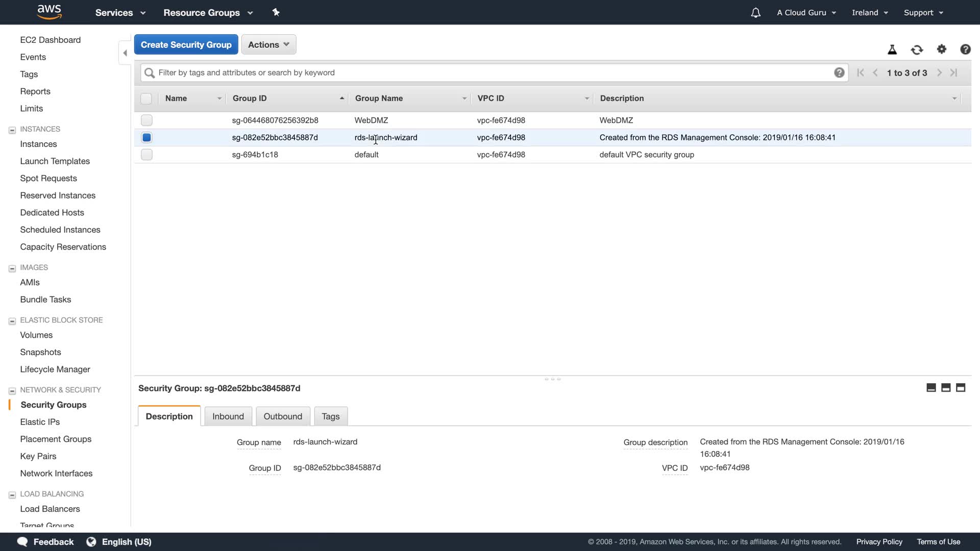Tick the select-all header checkbox
The height and width of the screenshot is (551, 980).
146,98
